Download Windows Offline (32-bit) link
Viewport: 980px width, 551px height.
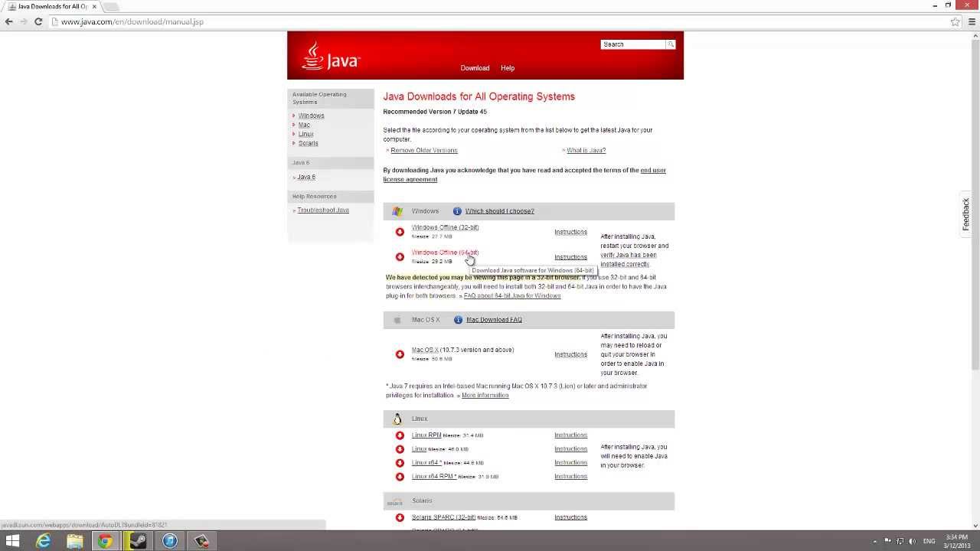(445, 227)
